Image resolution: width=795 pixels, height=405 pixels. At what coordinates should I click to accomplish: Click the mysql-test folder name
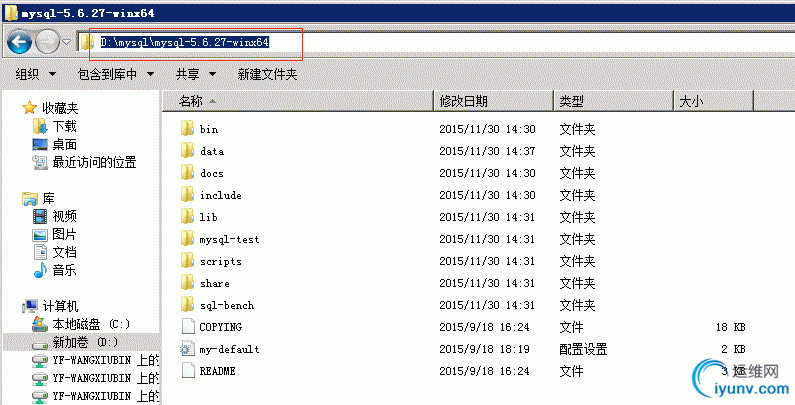229,239
